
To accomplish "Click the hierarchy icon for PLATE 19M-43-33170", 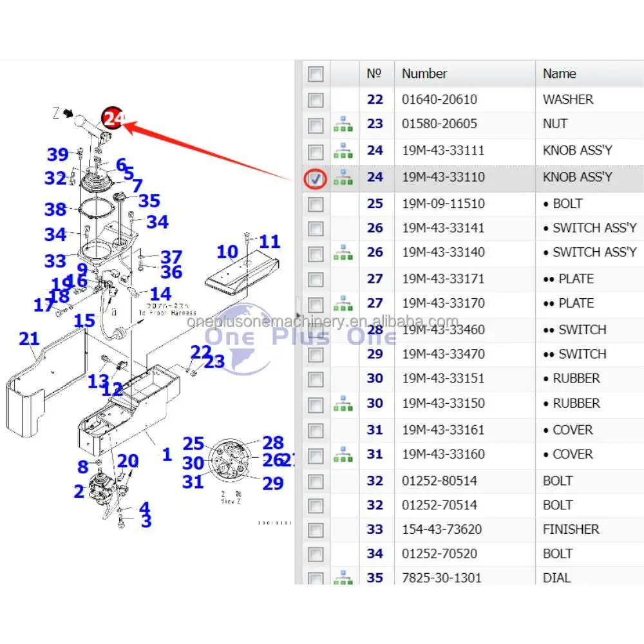I will click(x=343, y=303).
